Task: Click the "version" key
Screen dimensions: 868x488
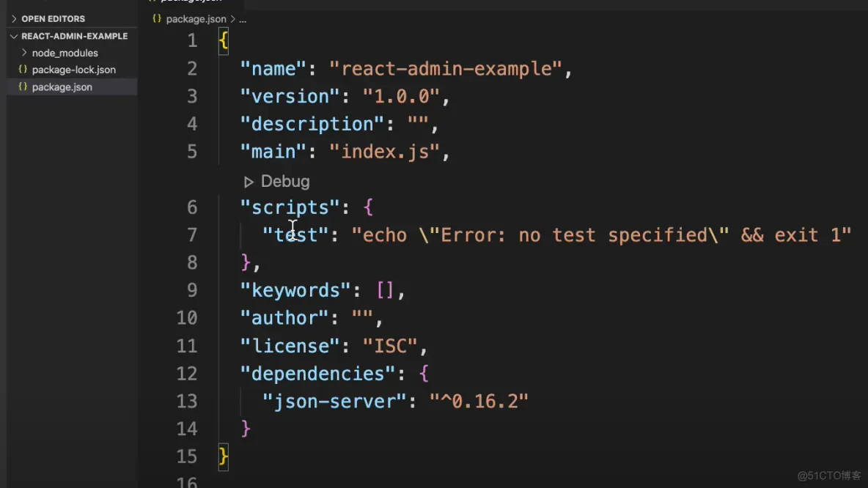Action: [290, 96]
